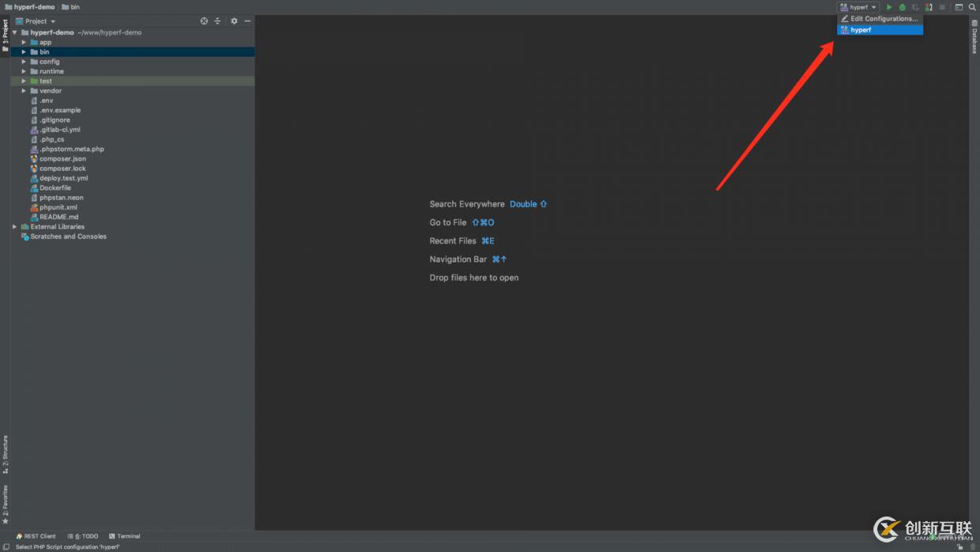Expand the app folder arrow
The width and height of the screenshot is (980, 552).
click(24, 42)
